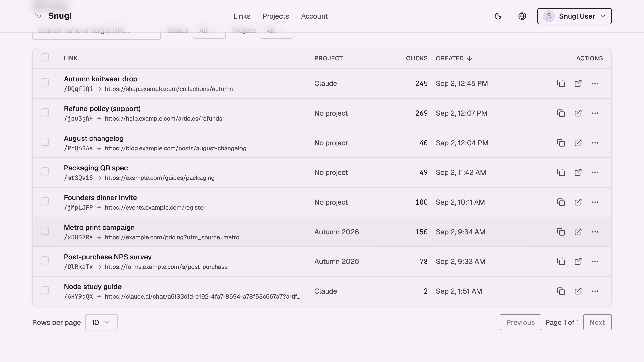Open more actions for Refund policy (support)
This screenshot has height=362, width=644.
coord(595,113)
